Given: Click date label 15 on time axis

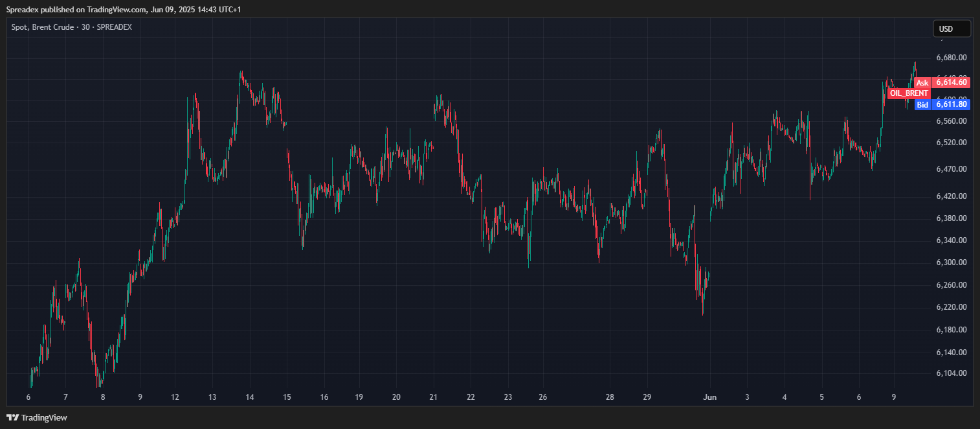Looking at the screenshot, I should [287, 397].
